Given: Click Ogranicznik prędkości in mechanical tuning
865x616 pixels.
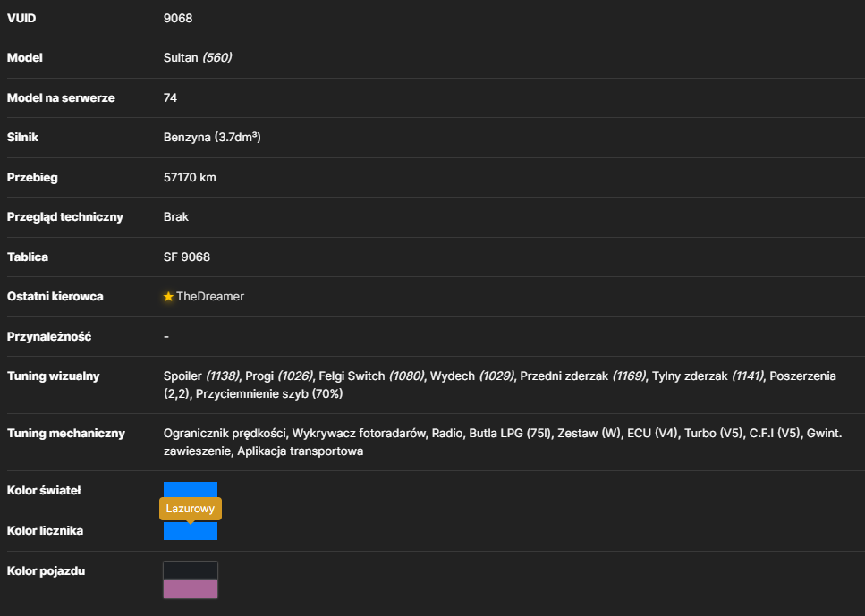Looking at the screenshot, I should coord(225,434).
